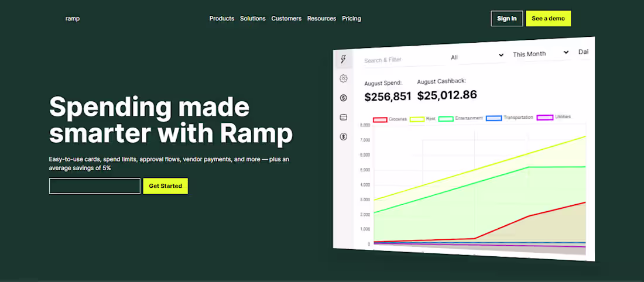
Task: Click the dollar coin icon directly below the gear
Action: coord(344,98)
